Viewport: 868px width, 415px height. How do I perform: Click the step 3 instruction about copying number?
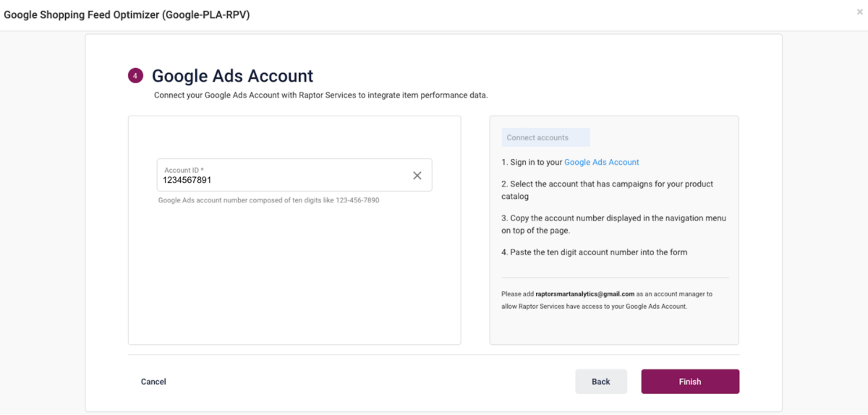pos(613,224)
